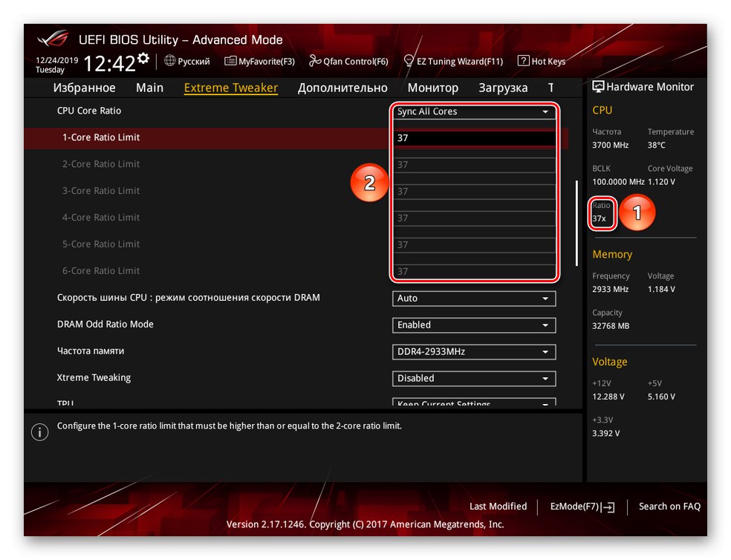Open MyFavorite(F3) button
Screen dimensions: 731x560
pyautogui.click(x=260, y=61)
